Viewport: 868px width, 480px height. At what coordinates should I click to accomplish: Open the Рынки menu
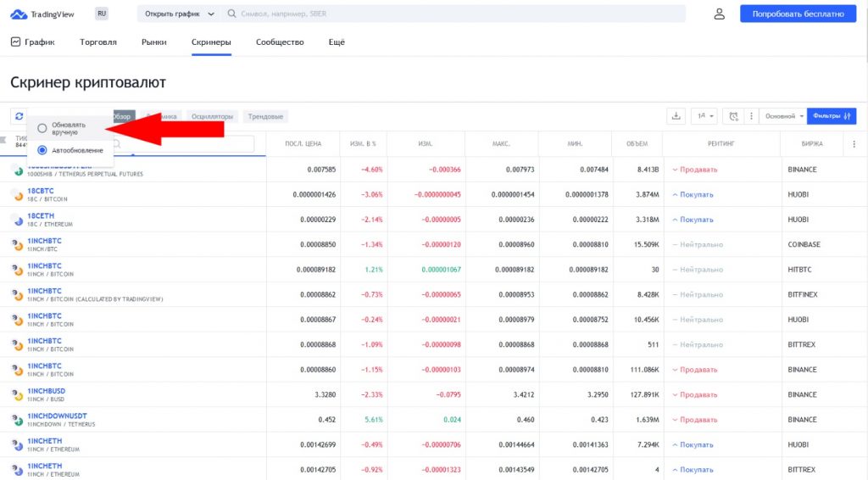coord(154,42)
